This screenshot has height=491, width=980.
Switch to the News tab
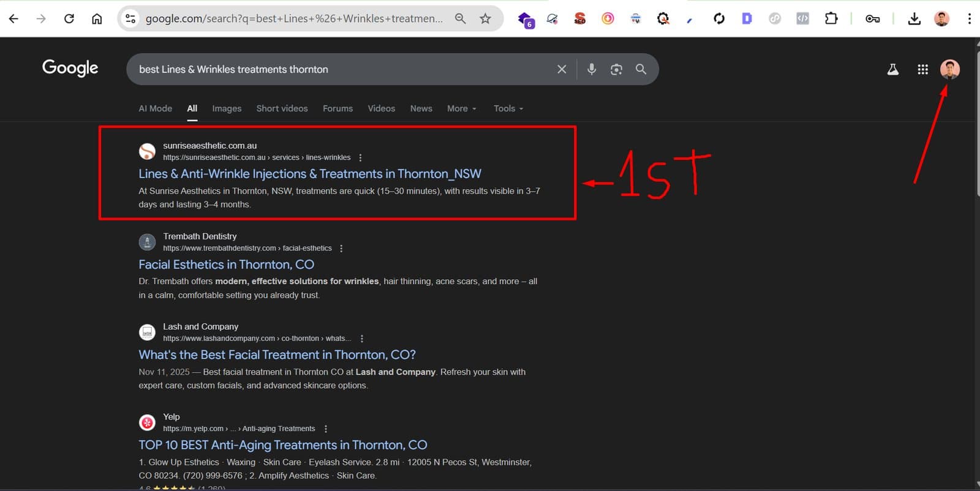(x=421, y=108)
